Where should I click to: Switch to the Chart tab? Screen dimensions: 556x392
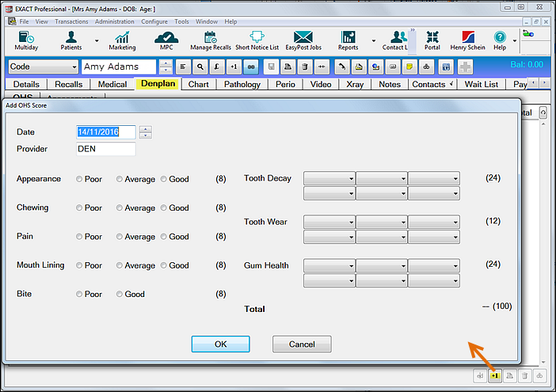click(x=199, y=85)
